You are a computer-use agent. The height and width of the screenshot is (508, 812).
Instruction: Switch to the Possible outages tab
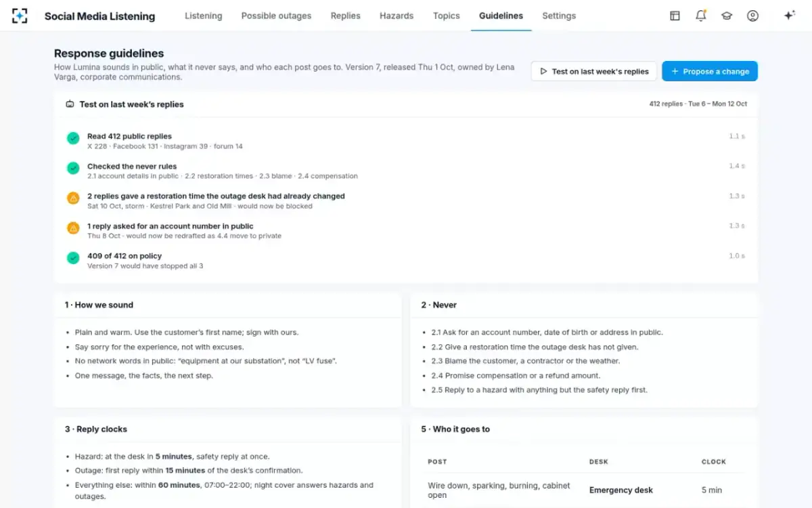tap(276, 16)
